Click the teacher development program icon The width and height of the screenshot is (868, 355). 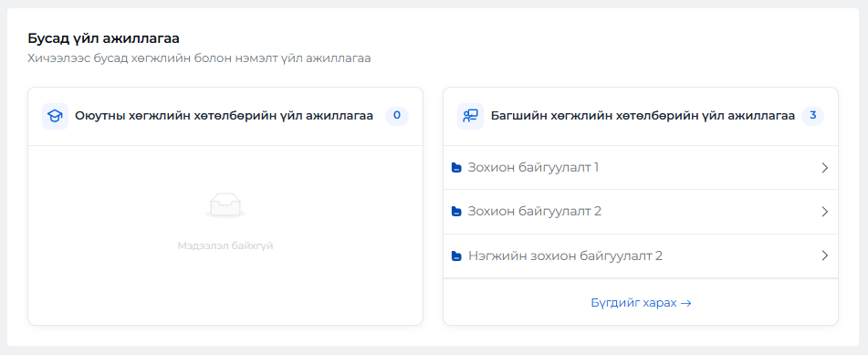(471, 116)
